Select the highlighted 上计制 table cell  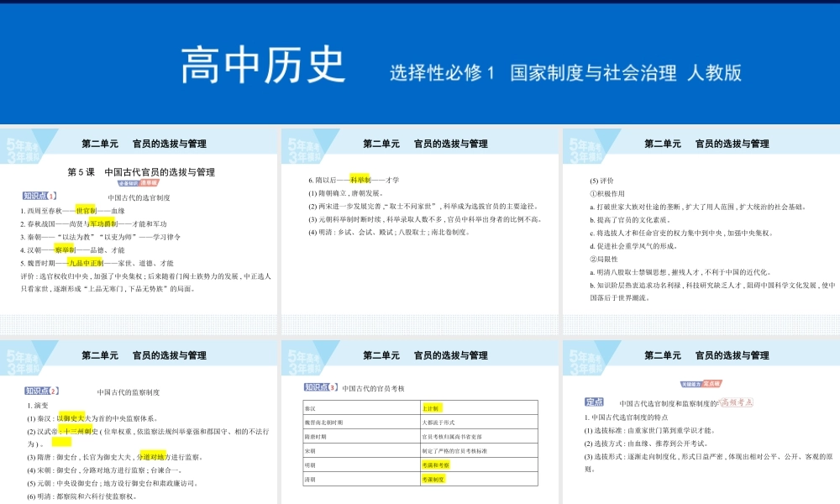480,407
